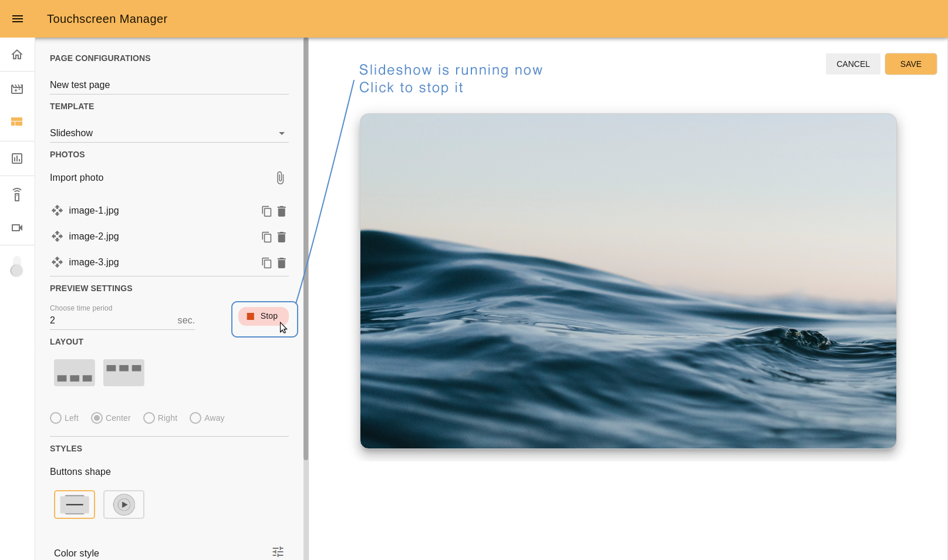Image resolution: width=948 pixels, height=560 pixels.
Task: Toggle the switch in the left sidebar
Action: 17,266
